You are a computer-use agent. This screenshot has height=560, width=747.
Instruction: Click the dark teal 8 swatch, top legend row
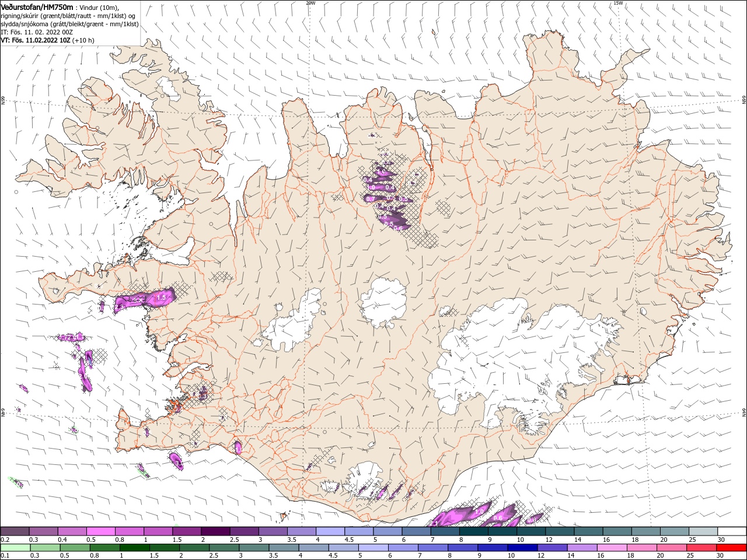click(x=473, y=531)
